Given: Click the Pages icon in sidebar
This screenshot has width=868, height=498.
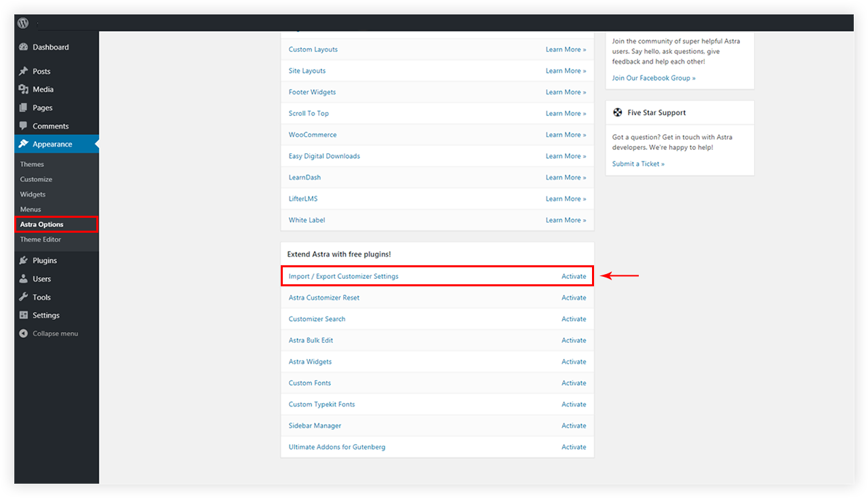Looking at the screenshot, I should point(24,108).
